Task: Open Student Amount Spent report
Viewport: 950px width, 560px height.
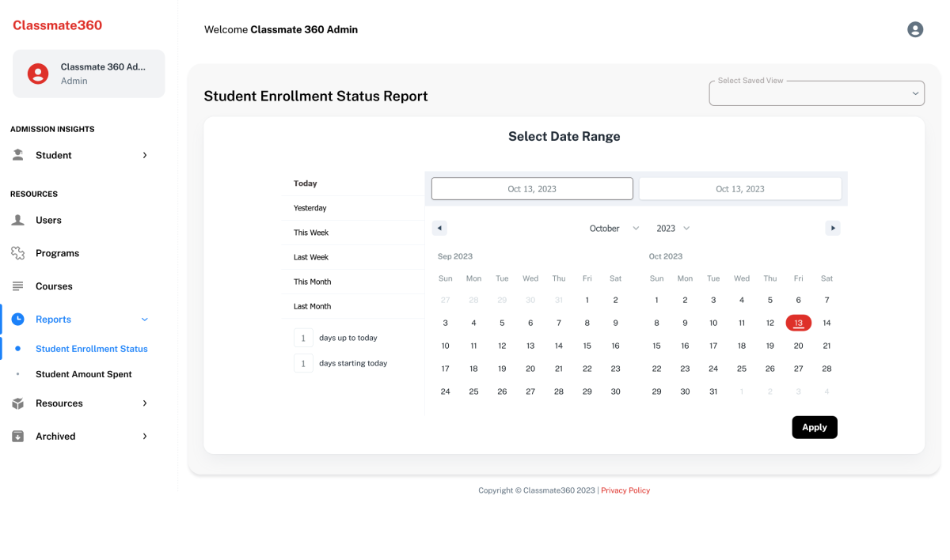Action: pos(83,374)
